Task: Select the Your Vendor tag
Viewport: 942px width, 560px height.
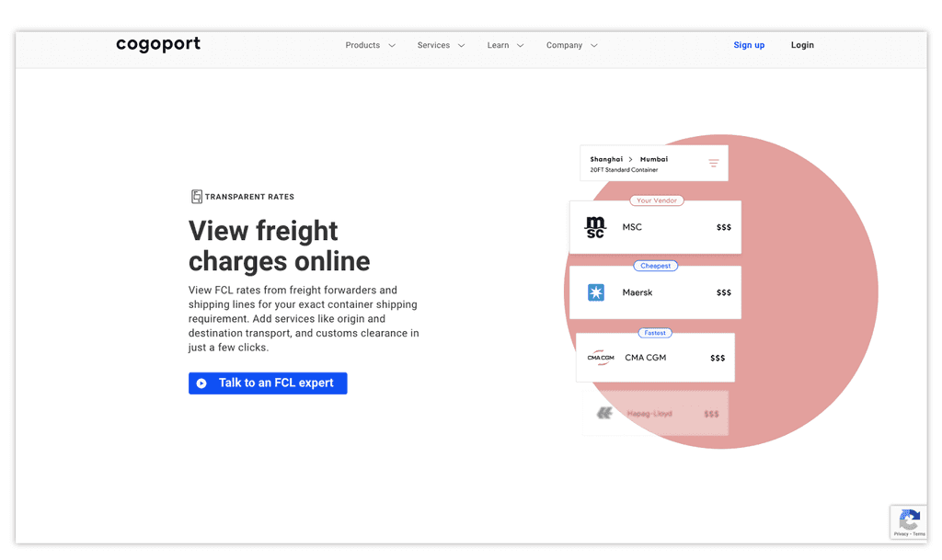Action: coord(657,200)
